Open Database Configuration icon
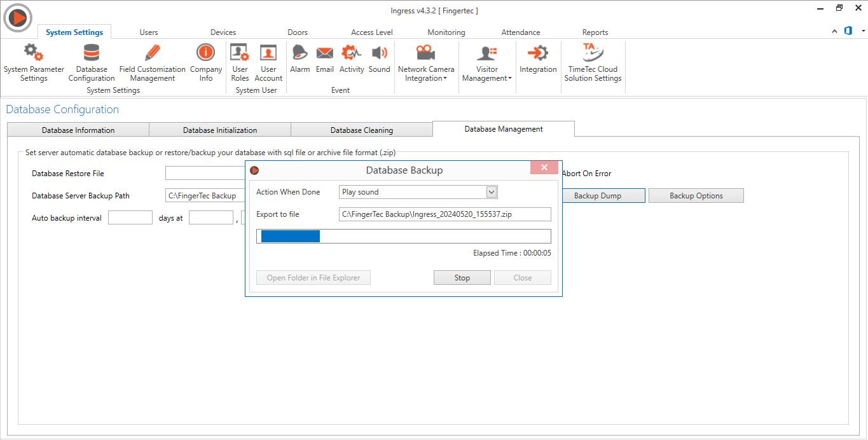The image size is (868, 440). (x=92, y=63)
